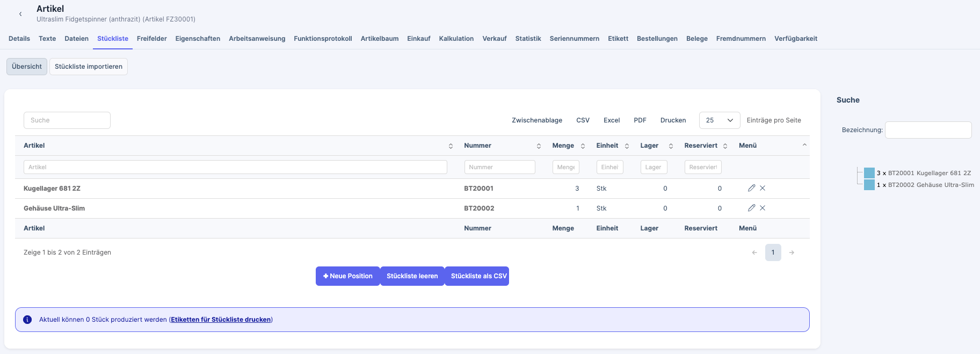
Task: Click the blue BT20001 Kugellager tree icon
Action: click(x=869, y=173)
